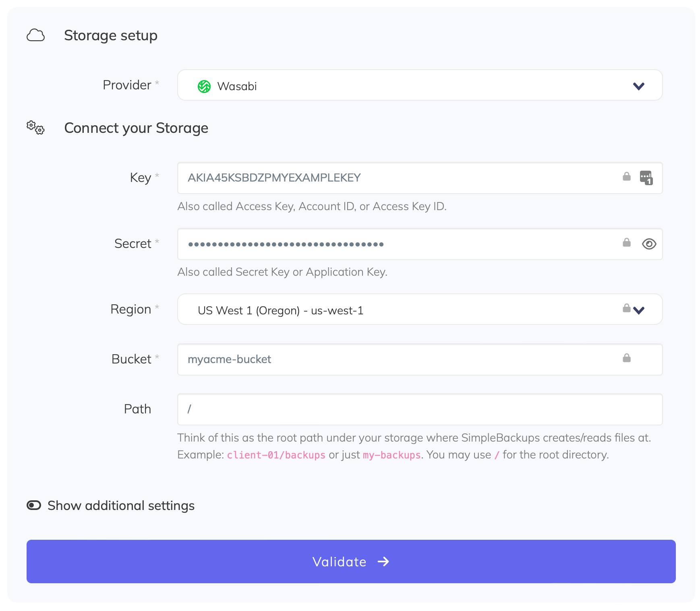The height and width of the screenshot is (611, 700).
Task: Click the cloud icon beside Storage setup
Action: 35,35
